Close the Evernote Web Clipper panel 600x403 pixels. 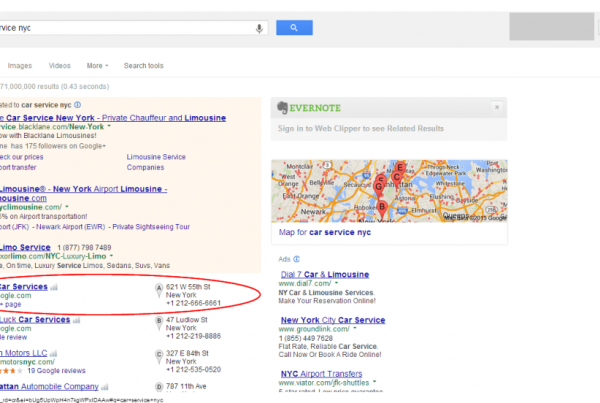click(497, 107)
